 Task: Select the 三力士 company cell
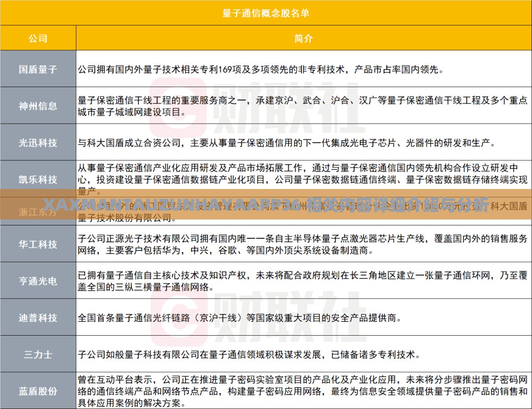click(38, 354)
